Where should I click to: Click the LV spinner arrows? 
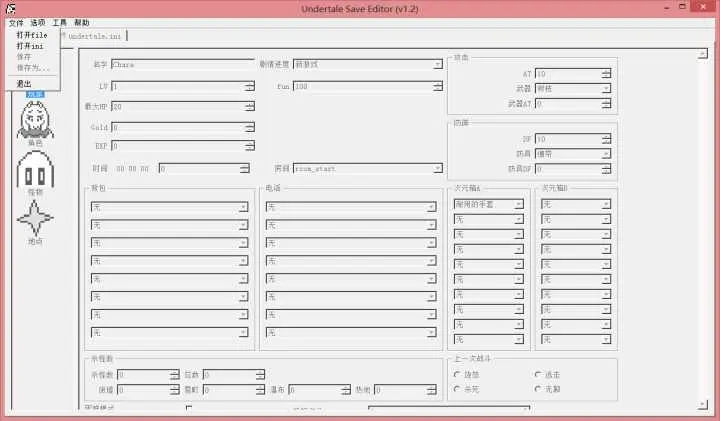(x=249, y=87)
